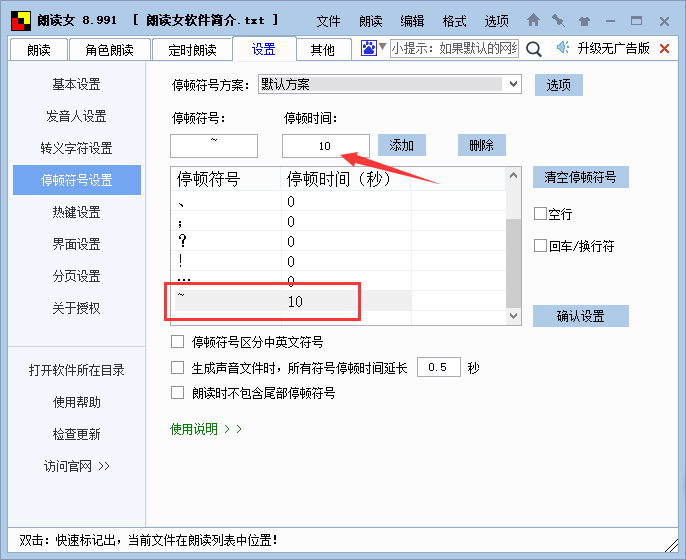The width and height of the screenshot is (686, 560).
Task: Open the 停顿符号方案 combo box
Action: (389, 84)
